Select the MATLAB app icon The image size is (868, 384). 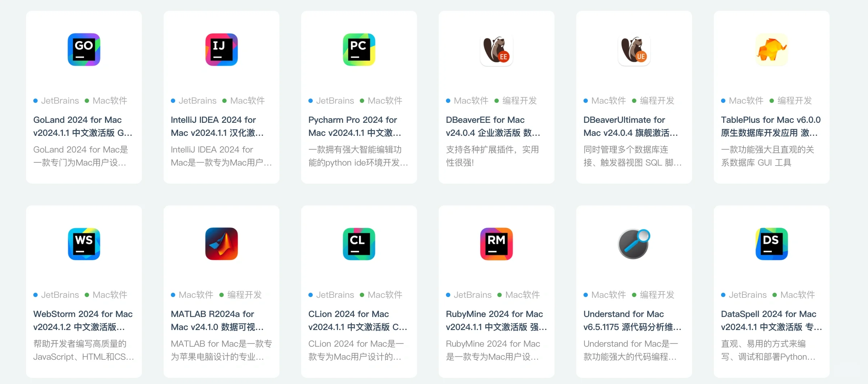pyautogui.click(x=221, y=244)
